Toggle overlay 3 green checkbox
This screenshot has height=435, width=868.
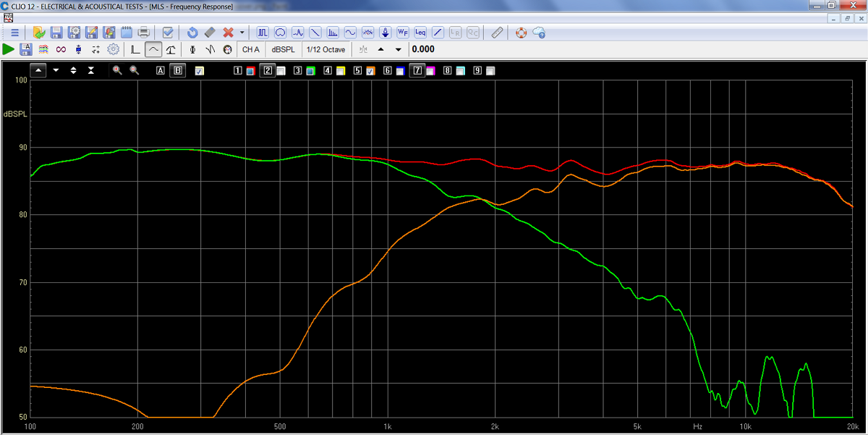(311, 71)
